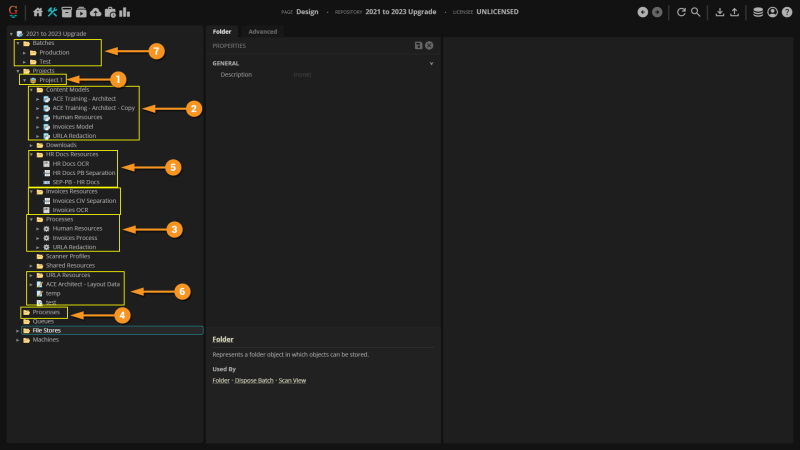The image size is (800, 450).
Task: Expand the Machines folder node
Action: (17, 340)
